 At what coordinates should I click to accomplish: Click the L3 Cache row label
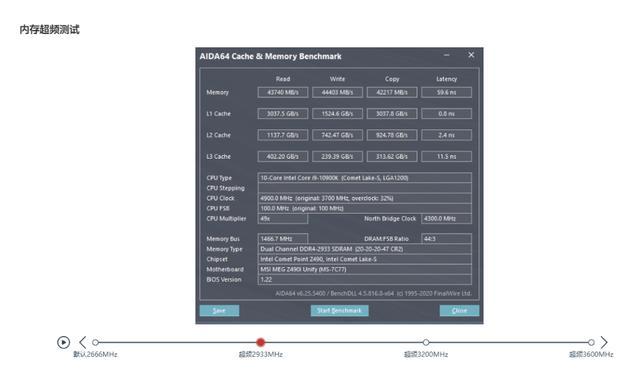pyautogui.click(x=218, y=156)
